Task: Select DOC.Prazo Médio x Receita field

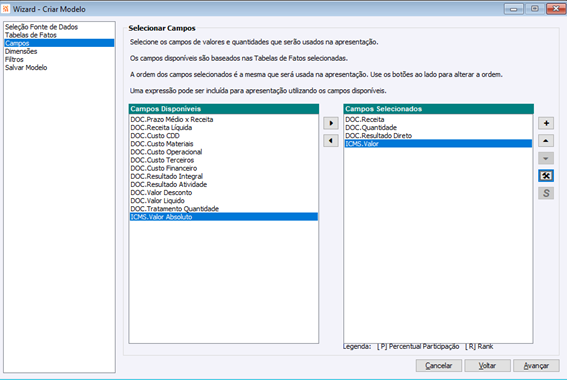Action: (x=223, y=119)
